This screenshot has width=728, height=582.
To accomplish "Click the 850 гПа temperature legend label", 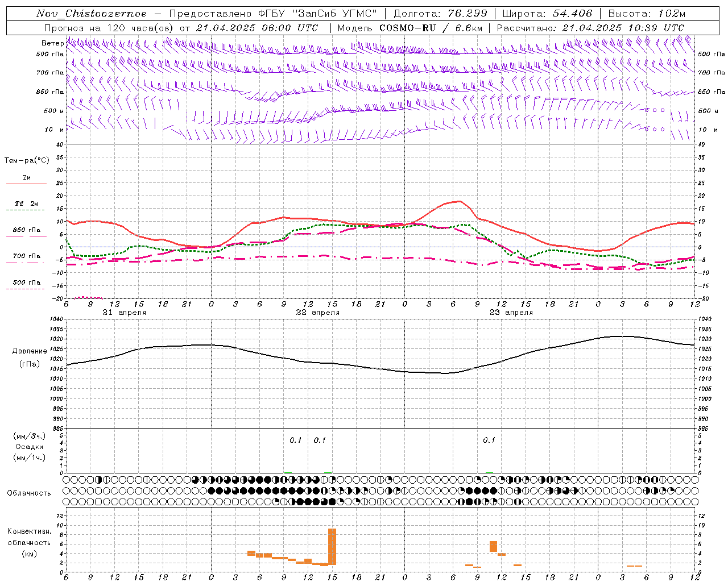I will (x=27, y=230).
